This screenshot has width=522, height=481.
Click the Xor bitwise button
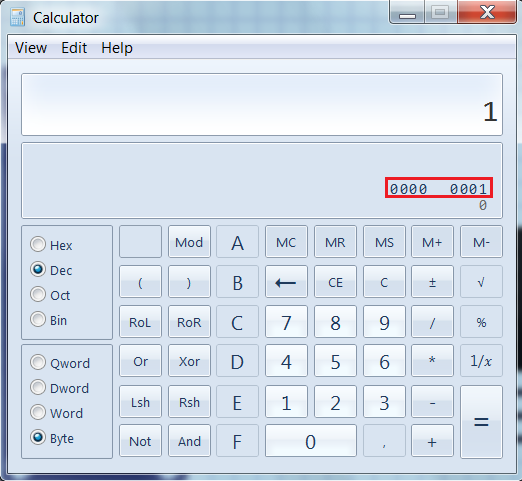189,361
